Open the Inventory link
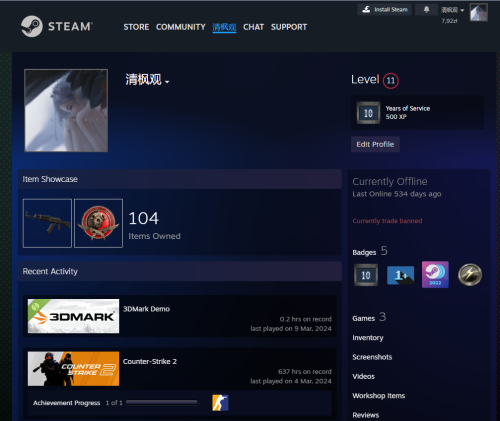The width and height of the screenshot is (500, 421). tap(368, 338)
